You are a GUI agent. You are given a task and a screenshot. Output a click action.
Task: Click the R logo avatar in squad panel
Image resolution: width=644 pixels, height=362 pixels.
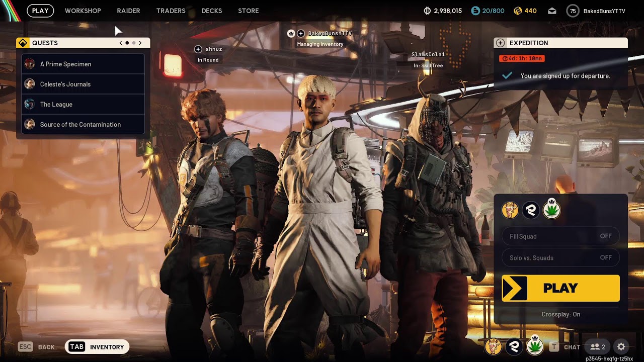tap(531, 210)
